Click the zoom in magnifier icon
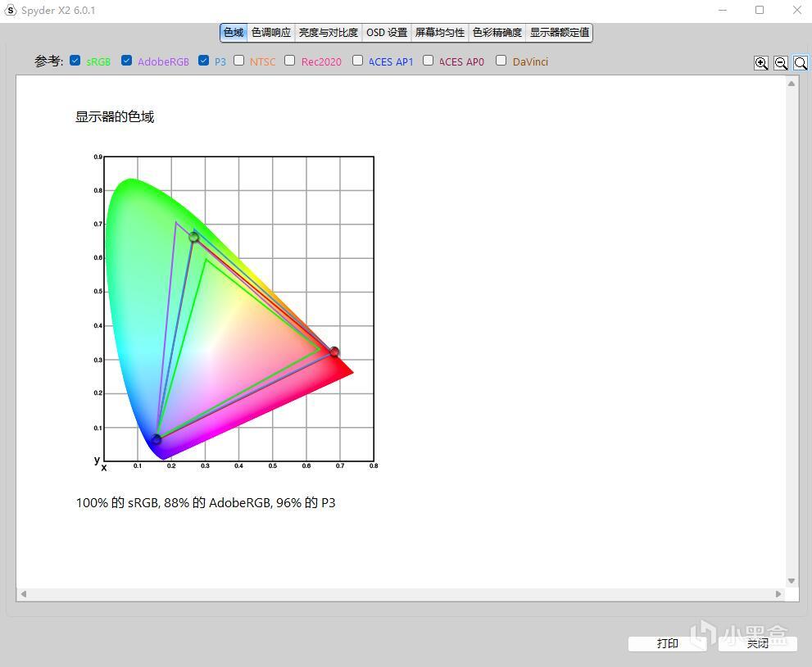 (760, 63)
